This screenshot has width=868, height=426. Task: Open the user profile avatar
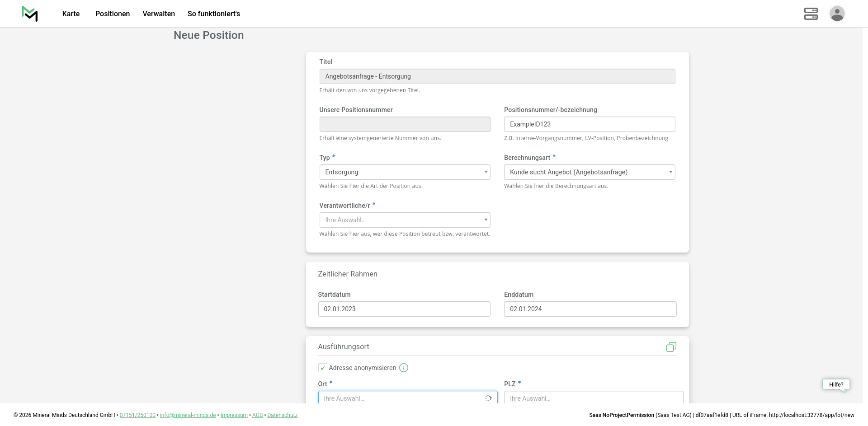[837, 14]
